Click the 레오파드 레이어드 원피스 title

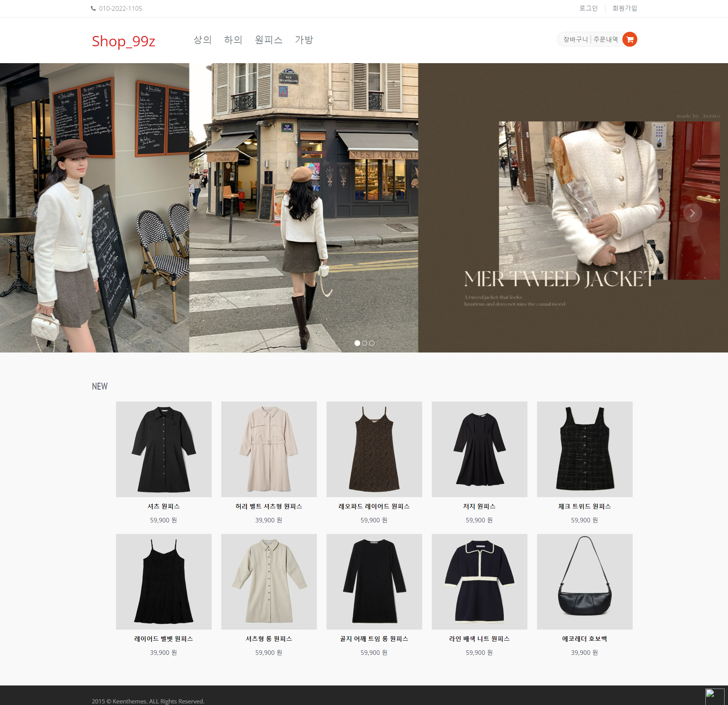(374, 506)
